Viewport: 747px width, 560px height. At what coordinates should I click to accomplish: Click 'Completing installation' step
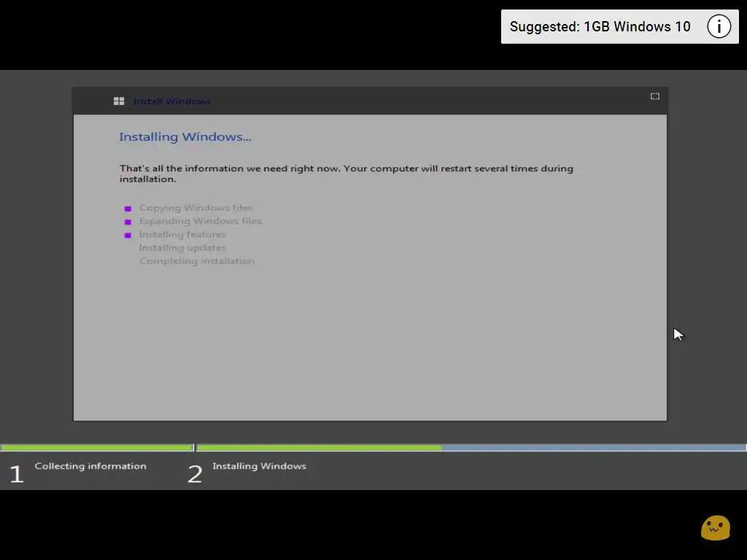(x=197, y=261)
